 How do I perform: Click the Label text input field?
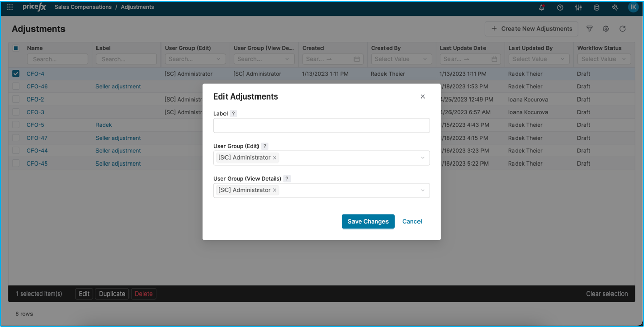click(x=321, y=125)
